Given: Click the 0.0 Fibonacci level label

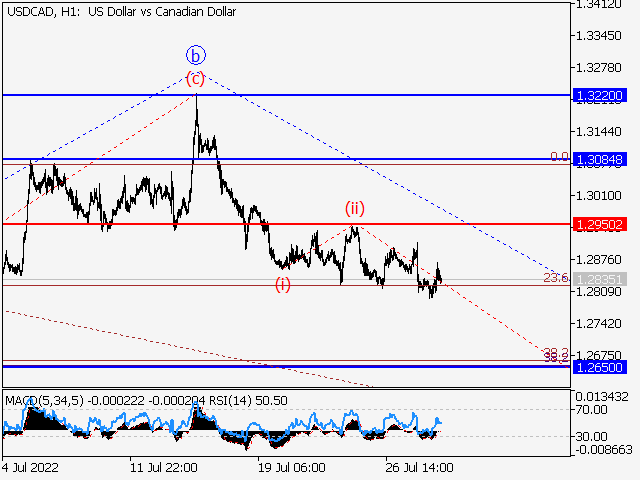Looking at the screenshot, I should click(559, 156).
